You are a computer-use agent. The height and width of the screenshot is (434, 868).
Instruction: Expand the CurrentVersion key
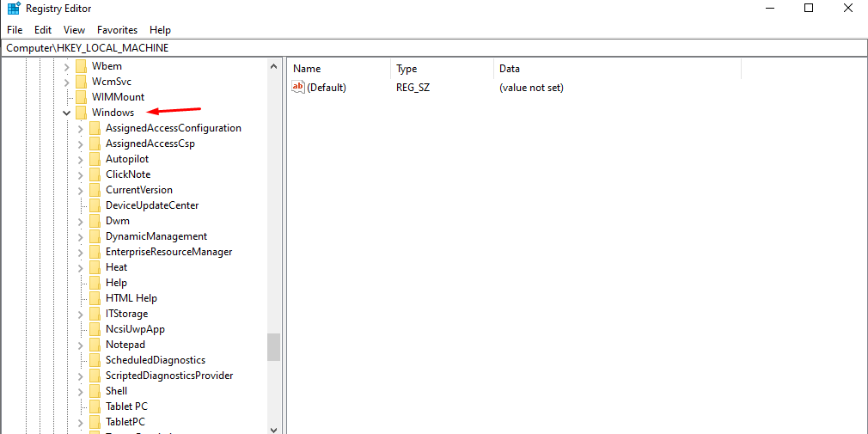click(81, 191)
